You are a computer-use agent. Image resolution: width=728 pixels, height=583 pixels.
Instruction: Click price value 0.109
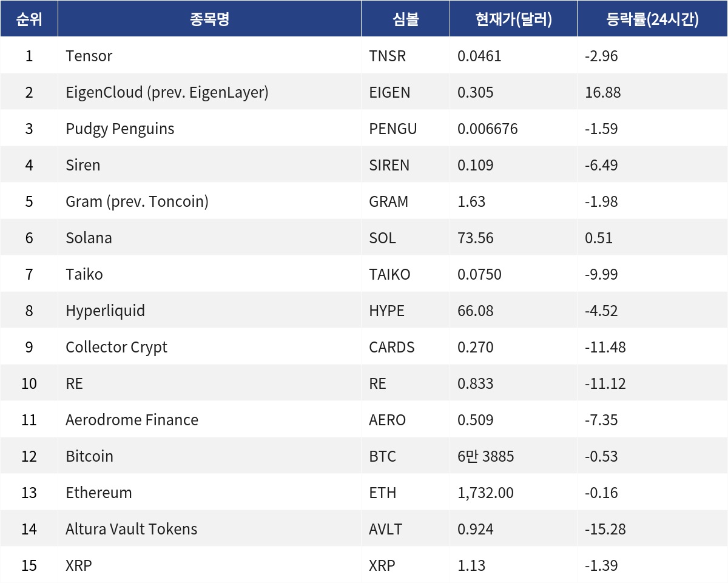[x=476, y=165]
